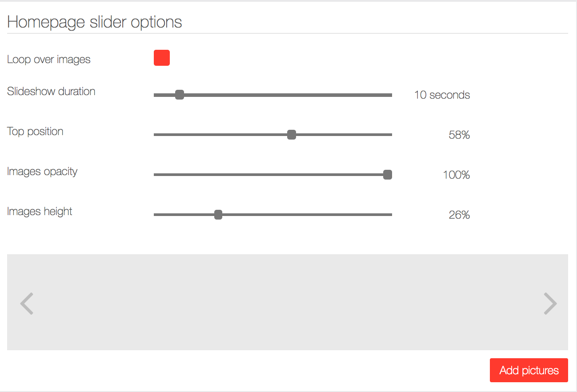Click the "Loop over images" label

[49, 60]
